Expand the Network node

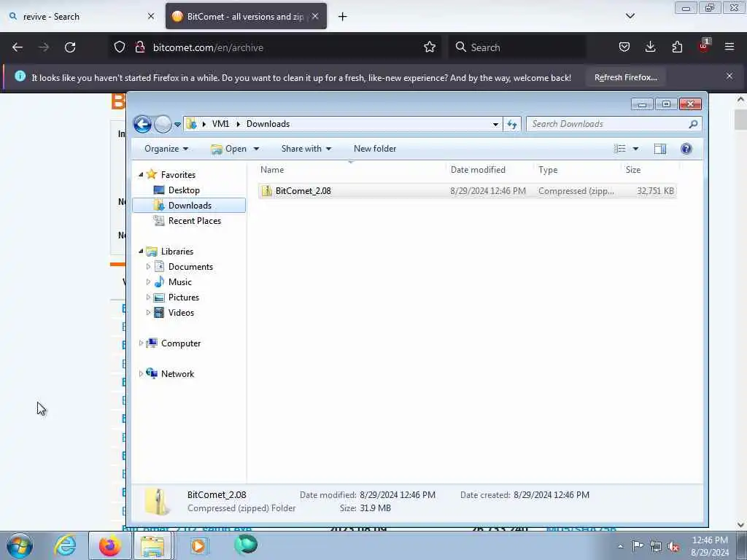[141, 374]
